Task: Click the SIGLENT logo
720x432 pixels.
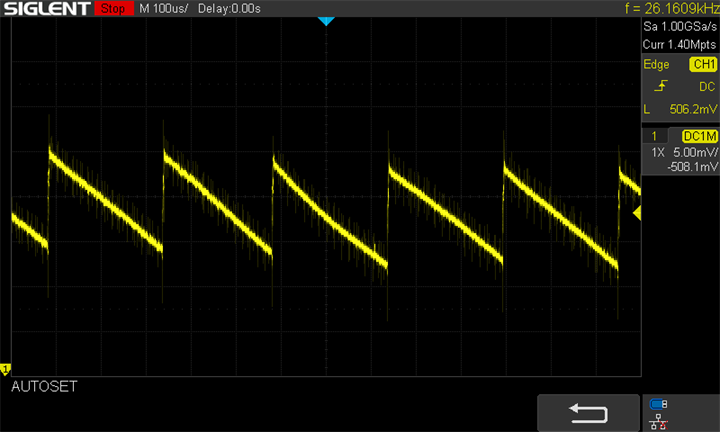Action: (47, 8)
